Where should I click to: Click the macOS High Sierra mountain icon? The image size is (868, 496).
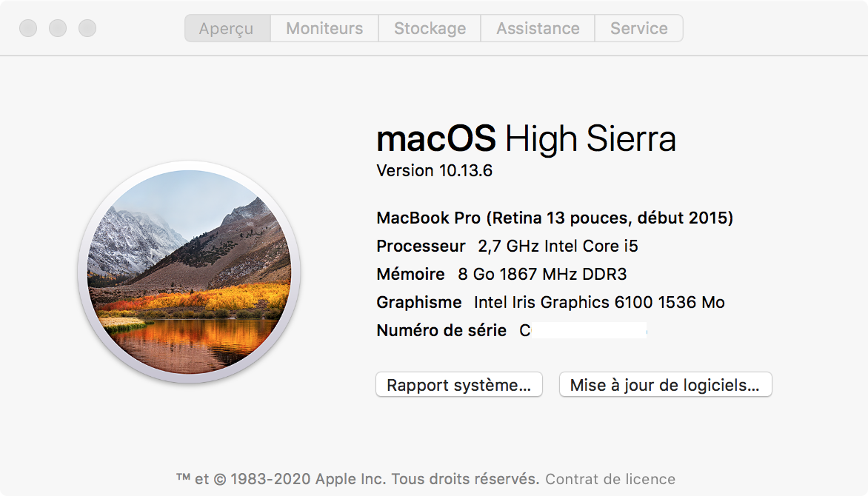(189, 272)
